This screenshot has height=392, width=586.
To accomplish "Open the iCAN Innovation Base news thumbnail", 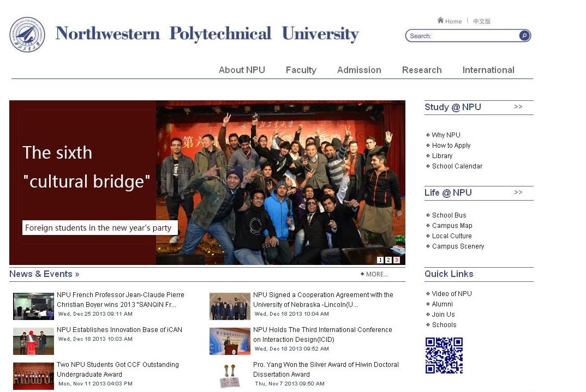I will (34, 341).
